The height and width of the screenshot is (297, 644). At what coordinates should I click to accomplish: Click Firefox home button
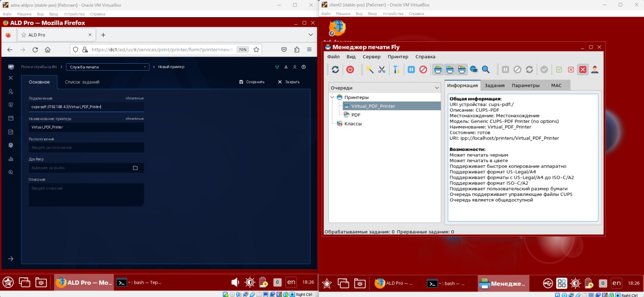(x=47, y=49)
